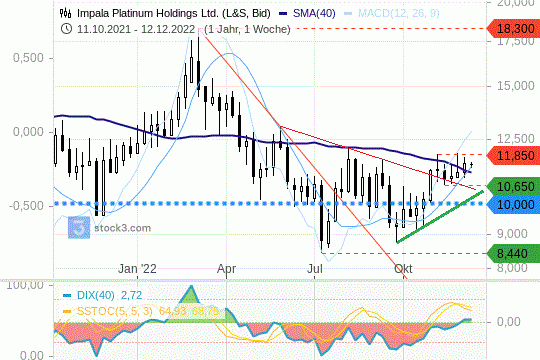Viewport: 540px width, 360px height.
Task: Click the 17,500 price axis value
Action: point(516,41)
